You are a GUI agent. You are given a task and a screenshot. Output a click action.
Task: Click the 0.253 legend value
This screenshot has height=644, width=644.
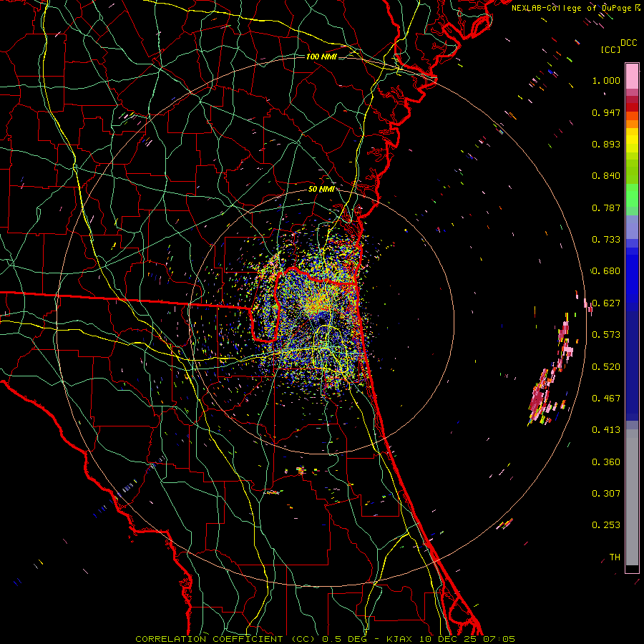click(x=606, y=525)
